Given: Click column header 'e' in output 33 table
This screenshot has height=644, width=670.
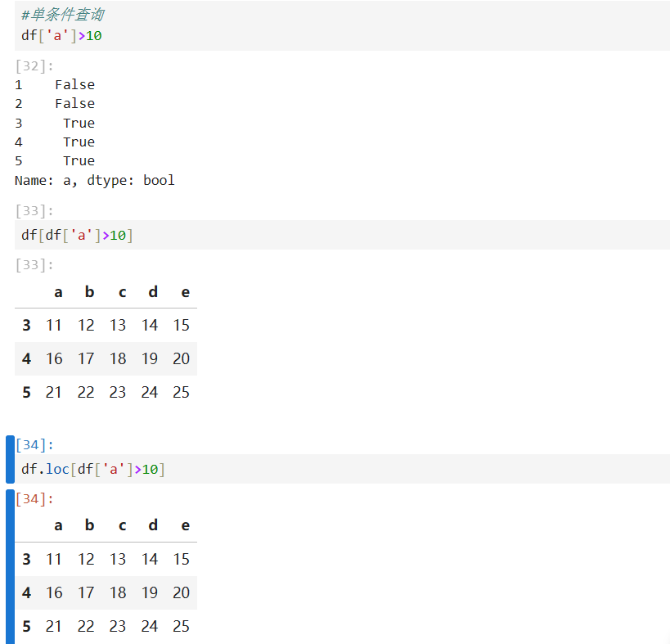Looking at the screenshot, I should point(186,292).
